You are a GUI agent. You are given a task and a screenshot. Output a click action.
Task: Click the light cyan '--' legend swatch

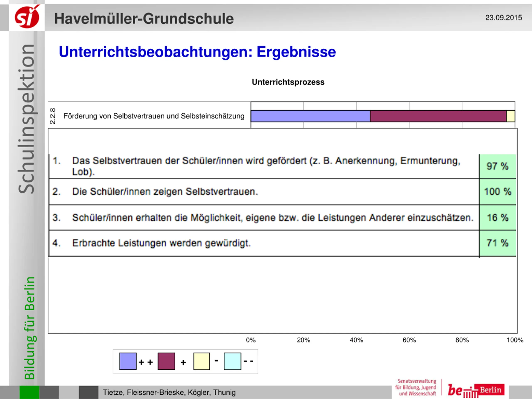point(232,361)
